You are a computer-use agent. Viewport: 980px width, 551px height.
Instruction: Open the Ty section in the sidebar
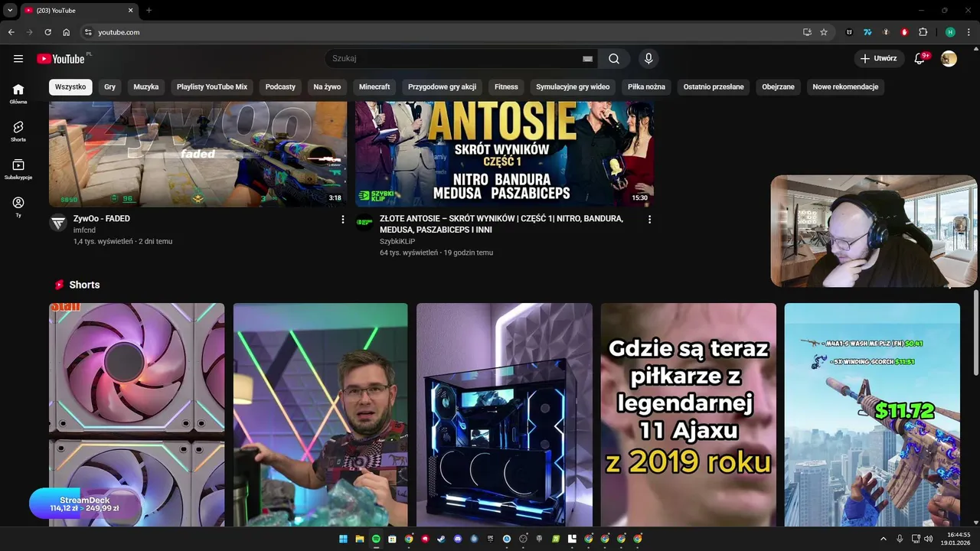point(18,207)
